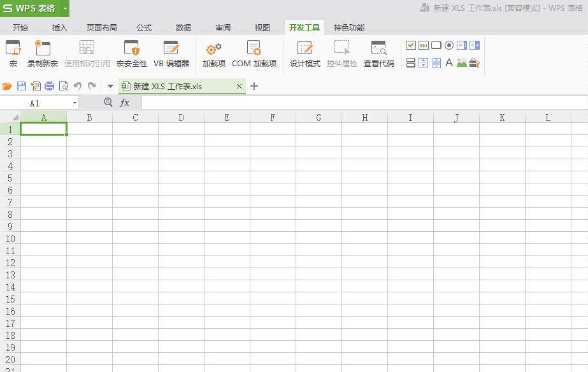This screenshot has height=372, width=588.
Task: Select column header L
Action: (x=548, y=118)
